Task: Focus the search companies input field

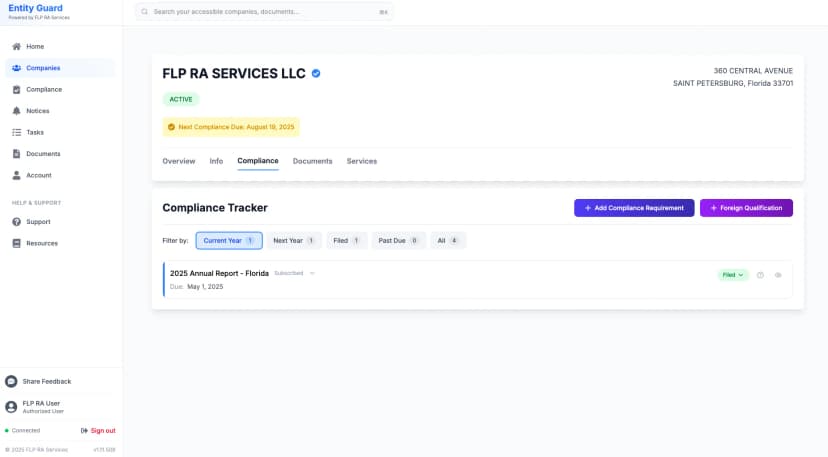Action: [x=264, y=12]
